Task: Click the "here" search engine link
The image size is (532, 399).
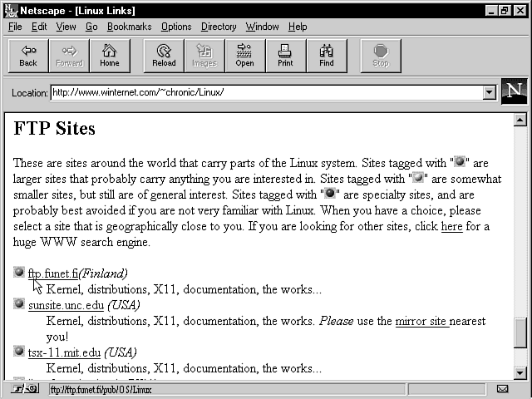Action: tap(451, 226)
